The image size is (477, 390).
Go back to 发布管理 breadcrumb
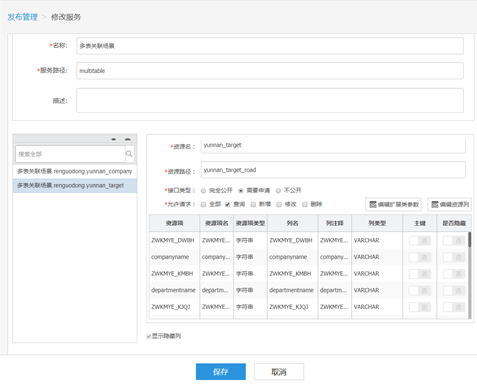tap(22, 17)
